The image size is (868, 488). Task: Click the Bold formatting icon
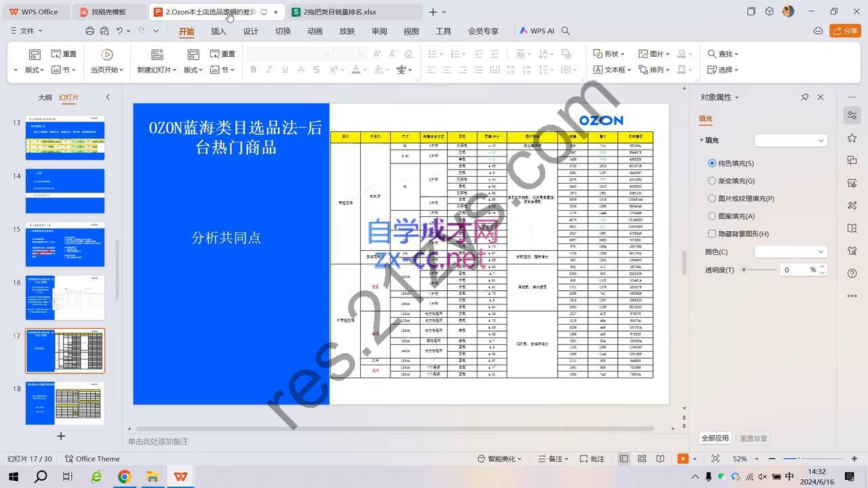pos(253,70)
